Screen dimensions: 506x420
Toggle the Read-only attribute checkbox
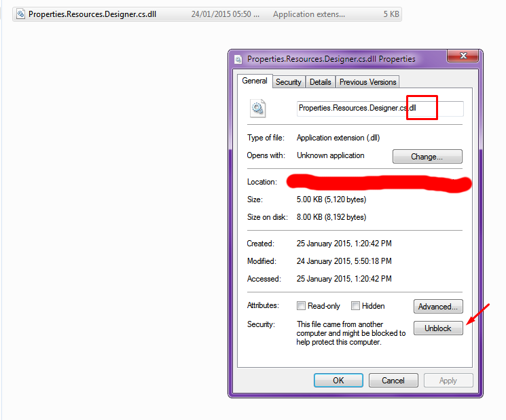click(301, 305)
